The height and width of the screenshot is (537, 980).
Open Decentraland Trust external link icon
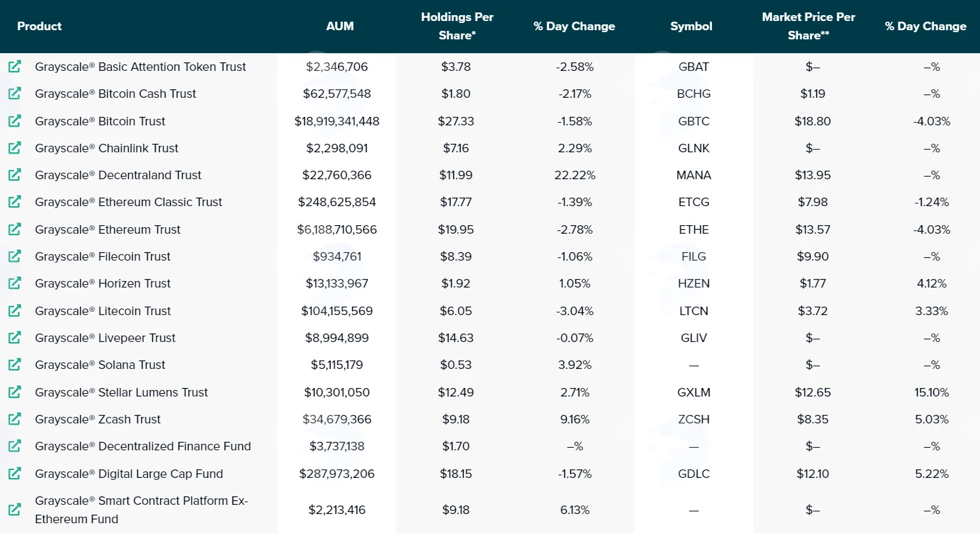click(14, 175)
